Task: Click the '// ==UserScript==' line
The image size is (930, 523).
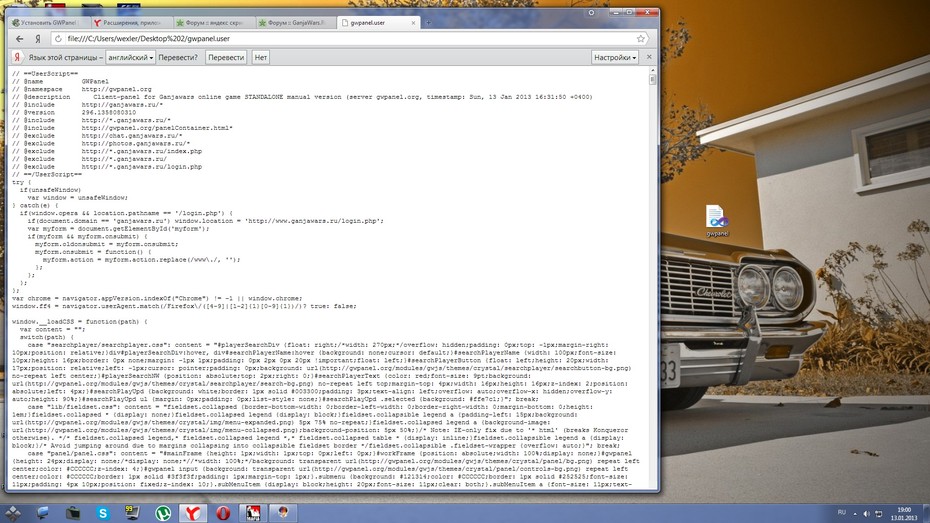Action: tap(45, 74)
